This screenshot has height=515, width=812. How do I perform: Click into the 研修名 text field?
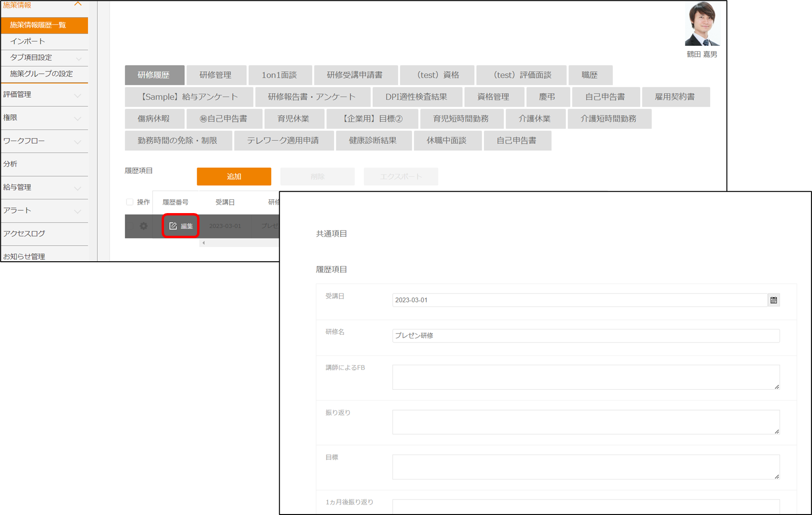point(585,336)
